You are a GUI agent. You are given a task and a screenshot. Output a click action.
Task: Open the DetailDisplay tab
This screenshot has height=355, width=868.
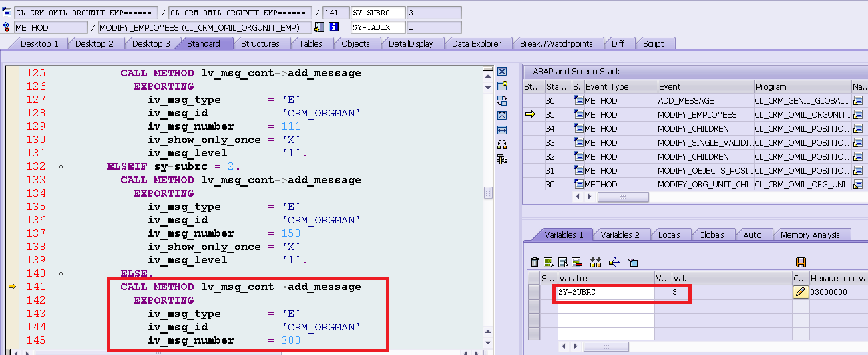pos(411,43)
